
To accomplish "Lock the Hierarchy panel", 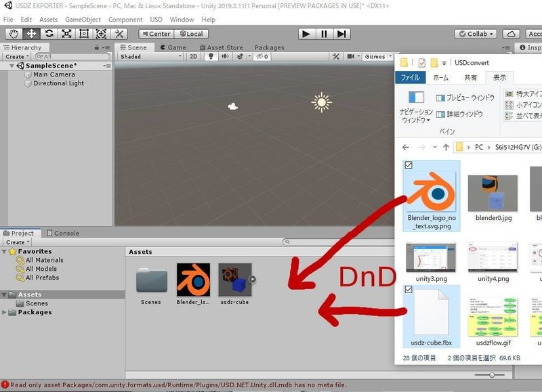I will 97,47.
